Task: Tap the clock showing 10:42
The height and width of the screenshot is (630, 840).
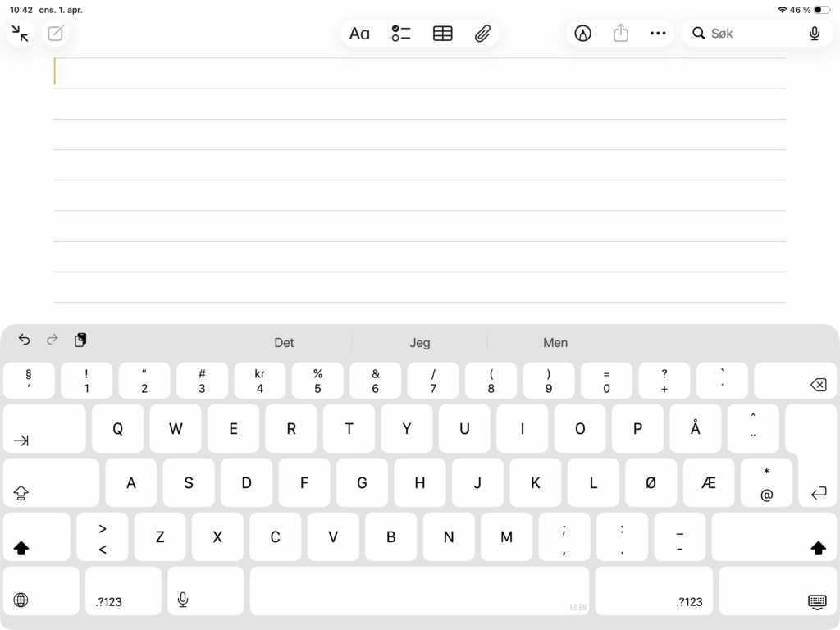Action: click(x=21, y=10)
